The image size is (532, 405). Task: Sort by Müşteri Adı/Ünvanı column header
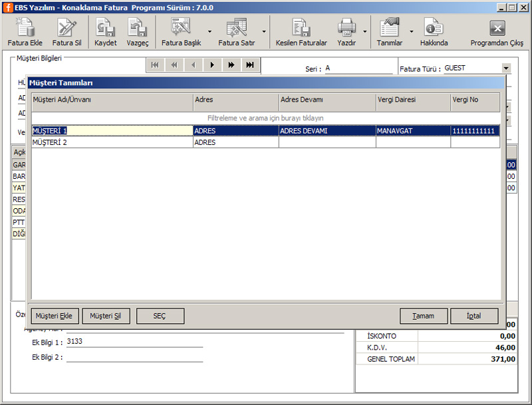[x=112, y=102]
